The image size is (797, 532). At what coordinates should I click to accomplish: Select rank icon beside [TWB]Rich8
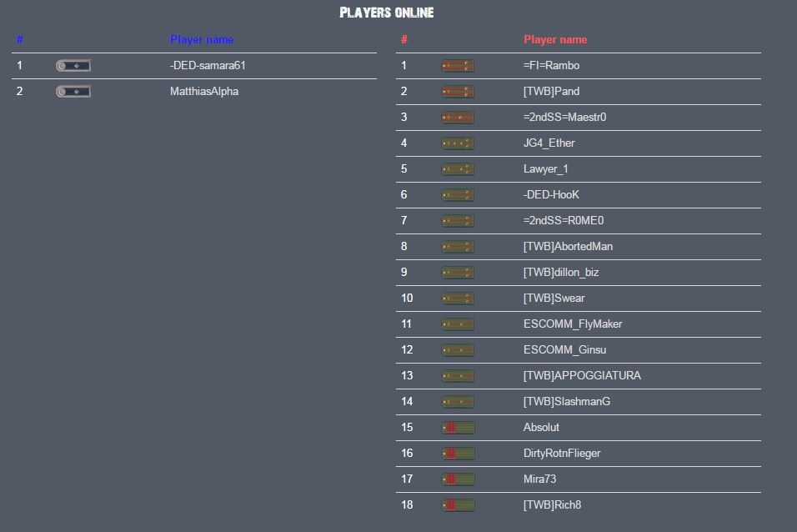[x=458, y=505]
